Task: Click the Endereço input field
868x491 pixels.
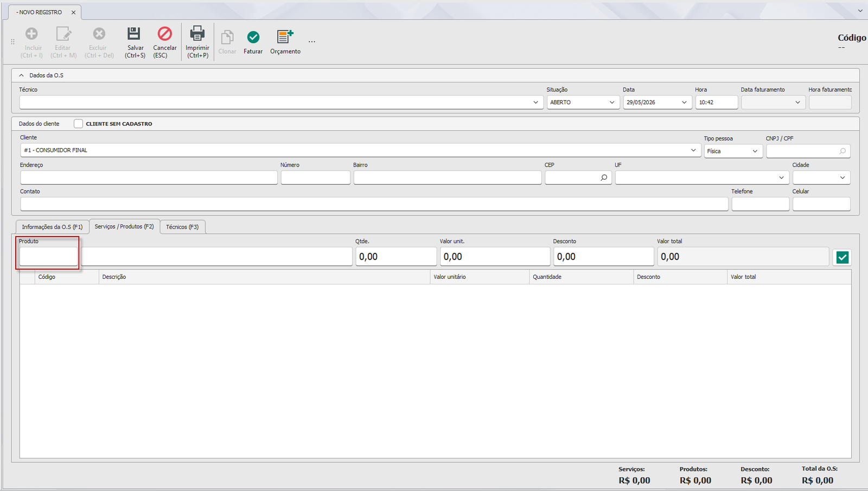Action: pyautogui.click(x=149, y=177)
